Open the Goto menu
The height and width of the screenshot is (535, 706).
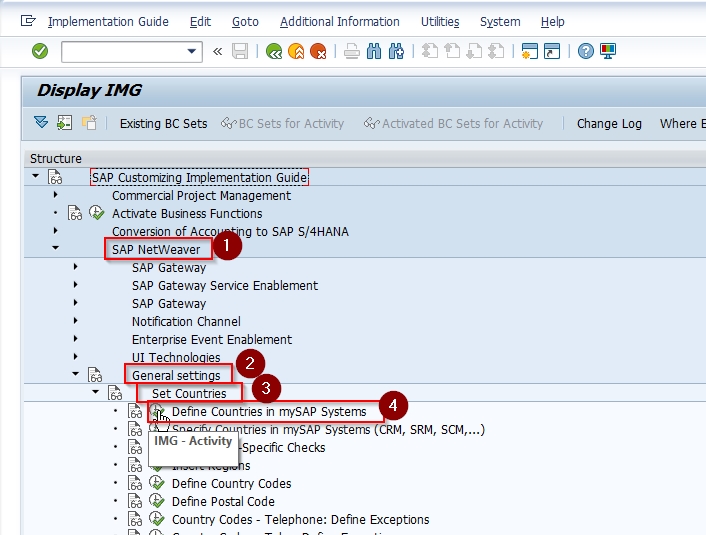click(245, 22)
